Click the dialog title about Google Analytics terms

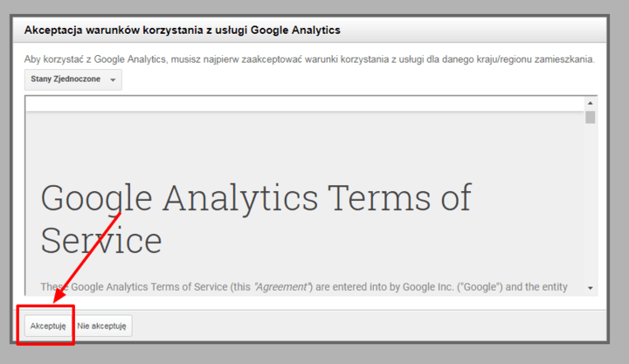[x=182, y=30]
